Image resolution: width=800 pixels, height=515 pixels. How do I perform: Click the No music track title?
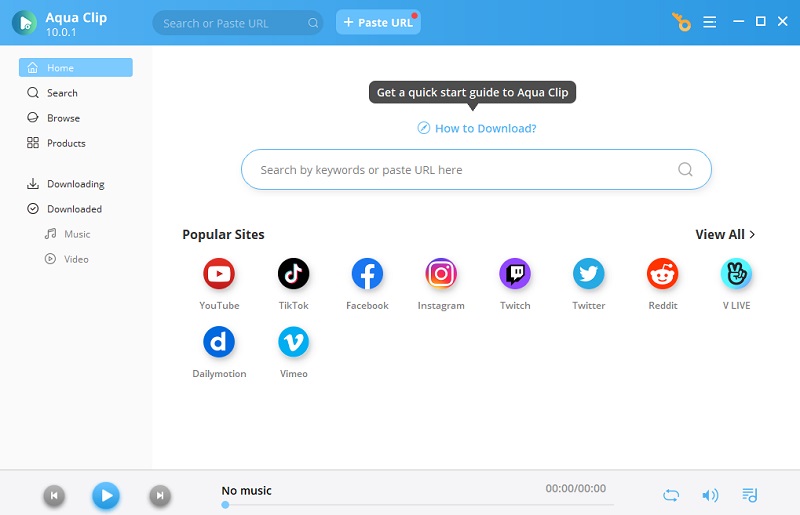click(246, 491)
